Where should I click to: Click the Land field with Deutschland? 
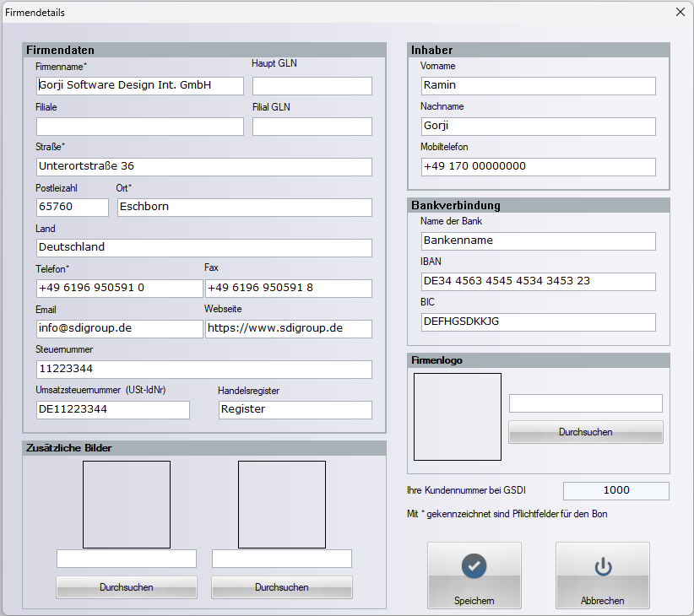point(204,248)
